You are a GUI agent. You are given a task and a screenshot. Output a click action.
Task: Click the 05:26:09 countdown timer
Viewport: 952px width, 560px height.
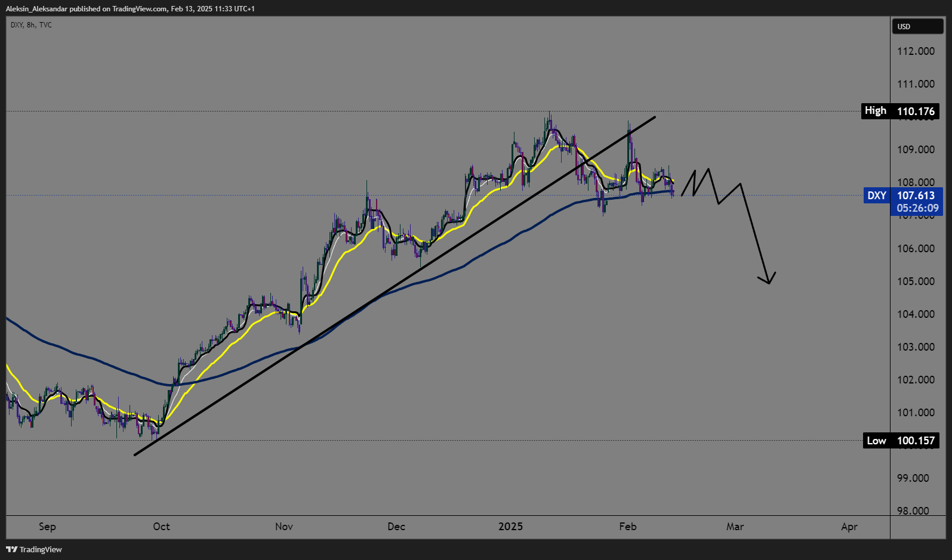917,208
